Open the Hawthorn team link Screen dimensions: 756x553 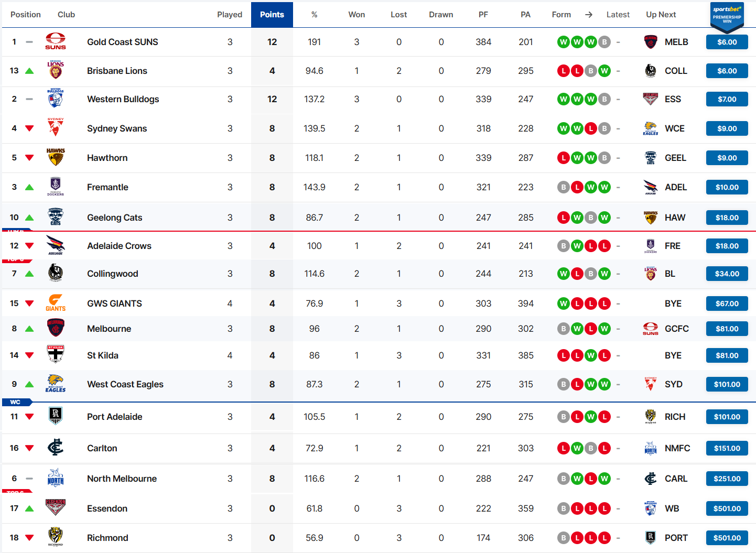point(107,158)
